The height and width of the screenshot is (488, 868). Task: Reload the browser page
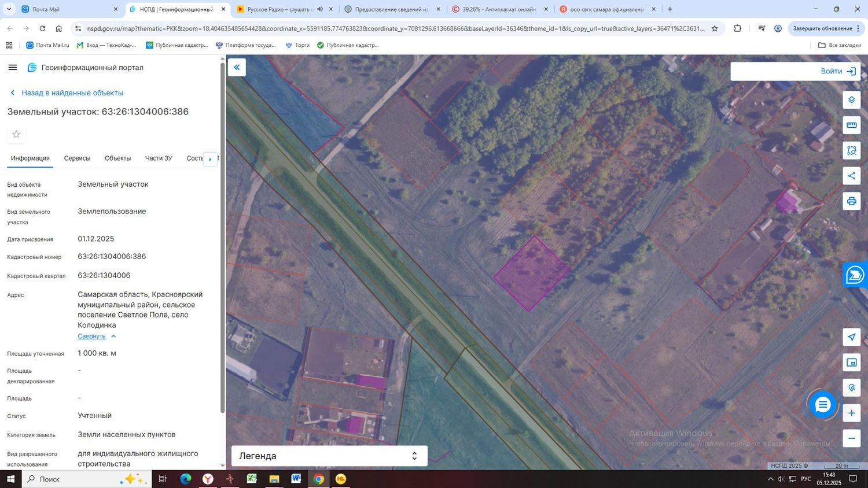(42, 28)
